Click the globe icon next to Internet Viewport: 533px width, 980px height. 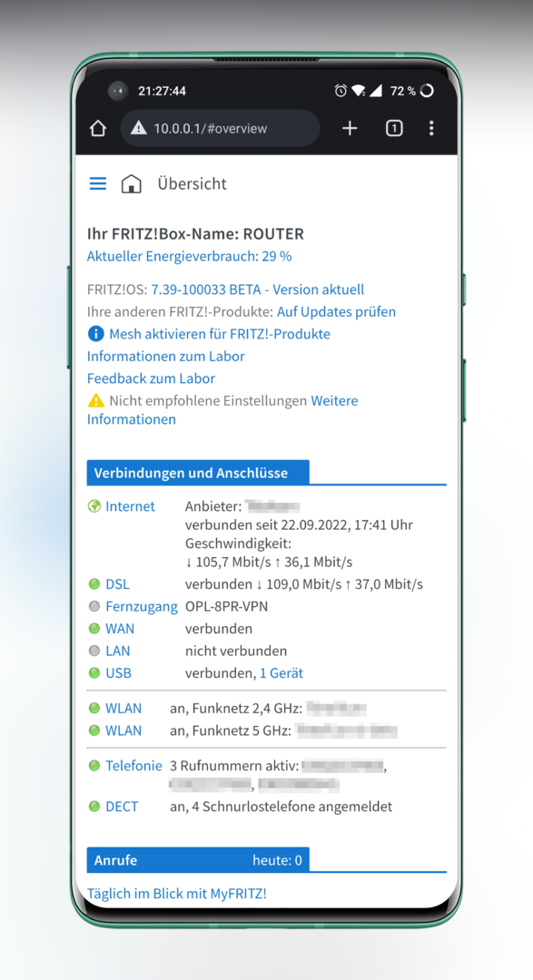pos(94,506)
